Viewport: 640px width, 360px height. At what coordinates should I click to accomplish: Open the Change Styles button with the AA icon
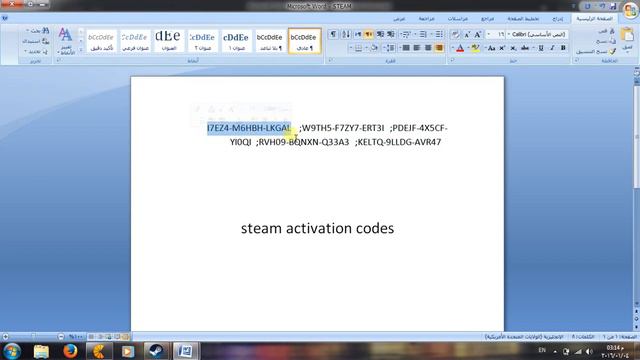[x=65, y=41]
